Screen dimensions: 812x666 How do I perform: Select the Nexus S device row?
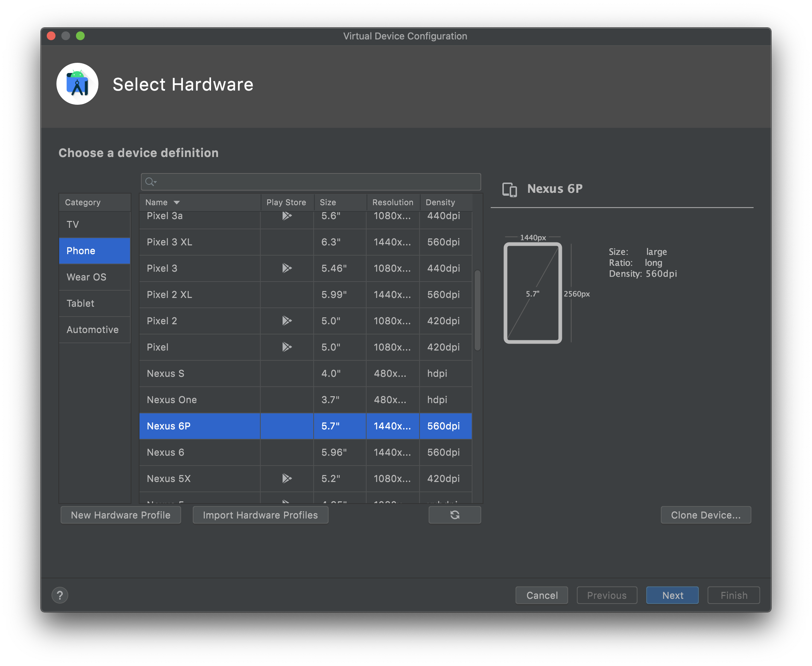(305, 373)
